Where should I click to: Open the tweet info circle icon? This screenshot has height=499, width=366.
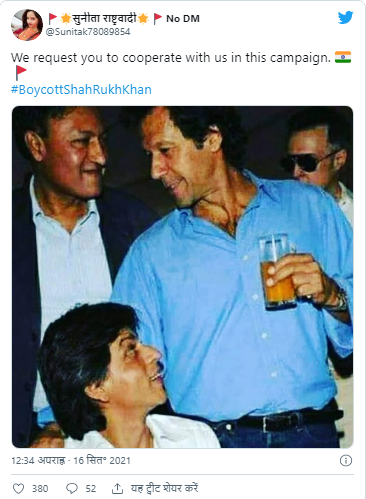click(346, 460)
